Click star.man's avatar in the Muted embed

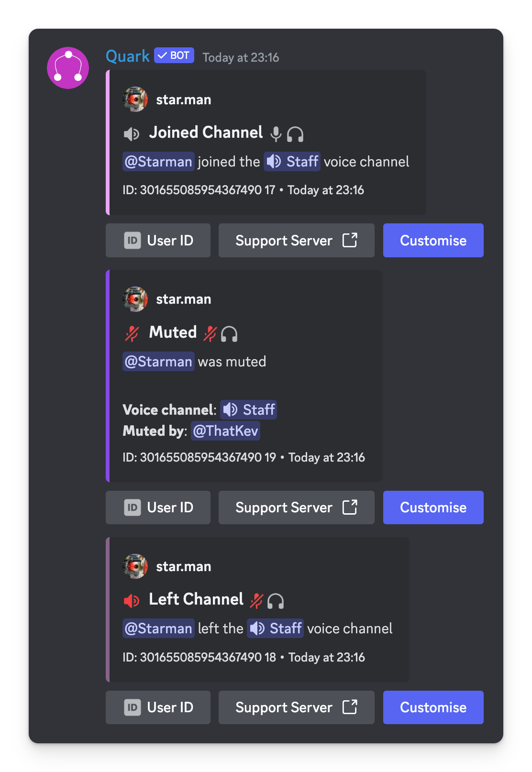[x=135, y=299]
